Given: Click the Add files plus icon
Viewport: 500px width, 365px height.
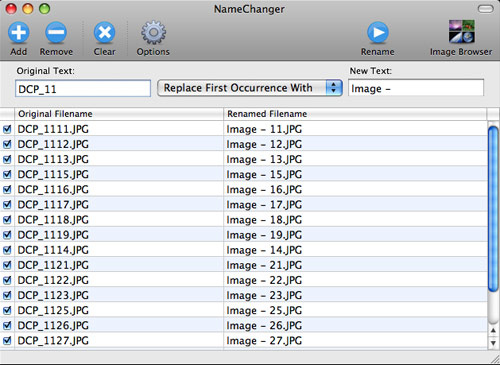Looking at the screenshot, I should [x=19, y=33].
